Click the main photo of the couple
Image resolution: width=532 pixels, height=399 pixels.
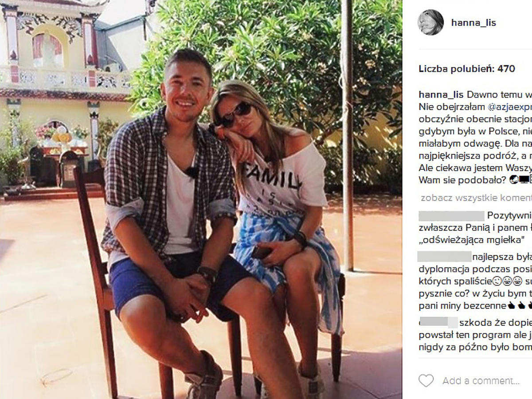[201, 199]
